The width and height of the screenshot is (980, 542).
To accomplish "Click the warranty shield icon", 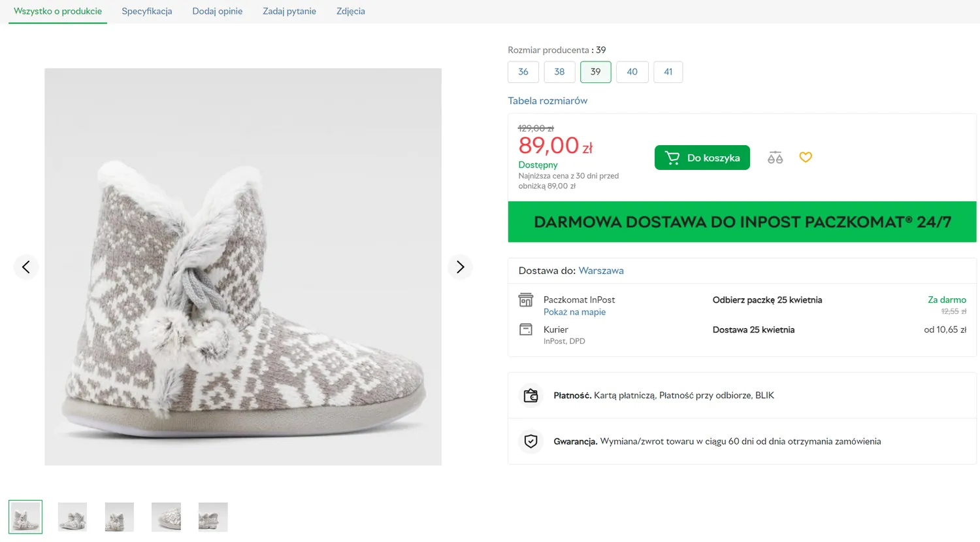I will [531, 441].
